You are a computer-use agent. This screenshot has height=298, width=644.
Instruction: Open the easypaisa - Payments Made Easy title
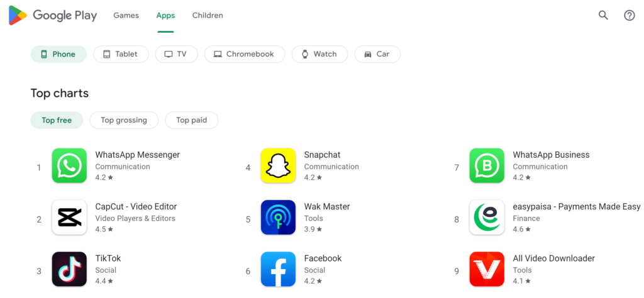576,206
